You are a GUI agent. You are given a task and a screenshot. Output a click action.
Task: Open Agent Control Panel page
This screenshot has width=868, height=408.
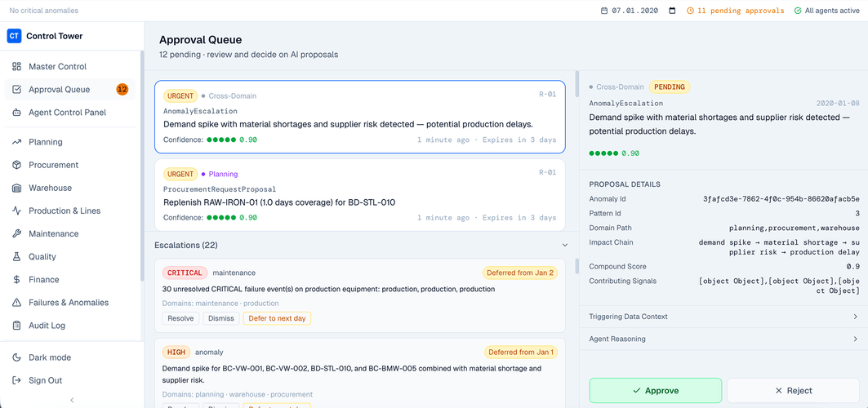pyautogui.click(x=69, y=113)
